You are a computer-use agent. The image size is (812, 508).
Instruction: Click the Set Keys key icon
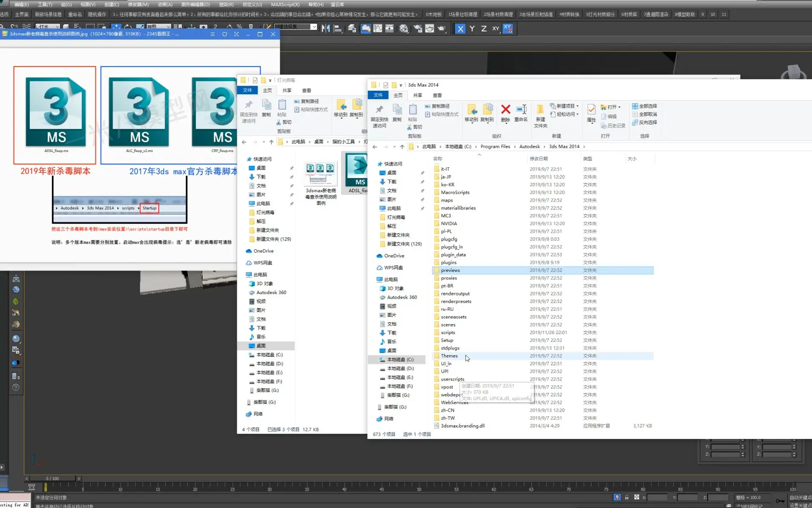coord(780,501)
